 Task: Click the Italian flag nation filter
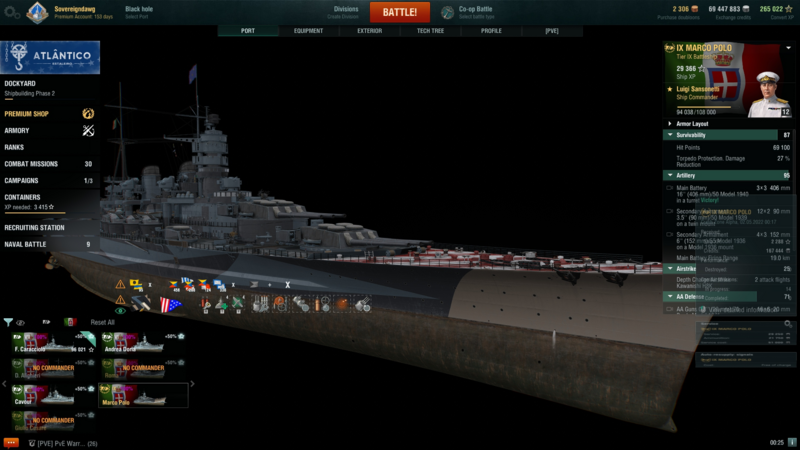70,322
